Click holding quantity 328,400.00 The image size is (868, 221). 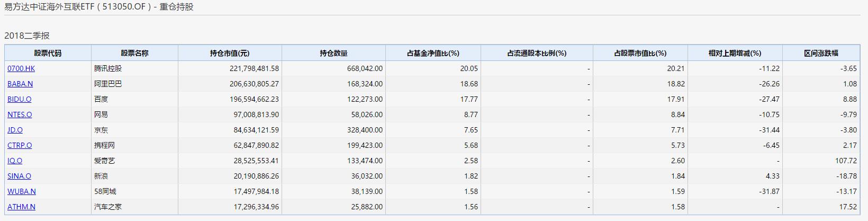click(x=365, y=130)
